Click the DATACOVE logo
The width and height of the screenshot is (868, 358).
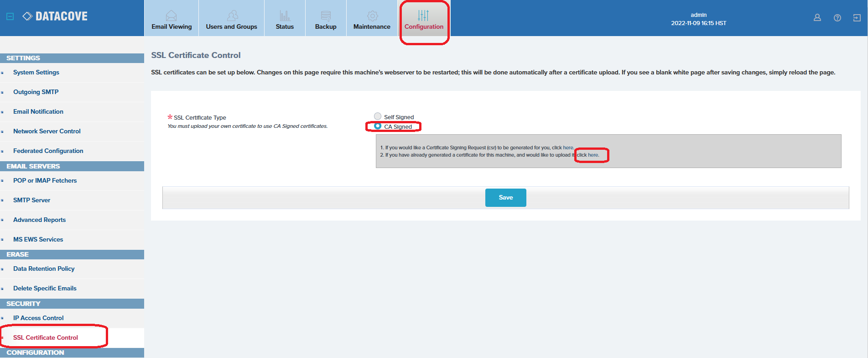55,16
